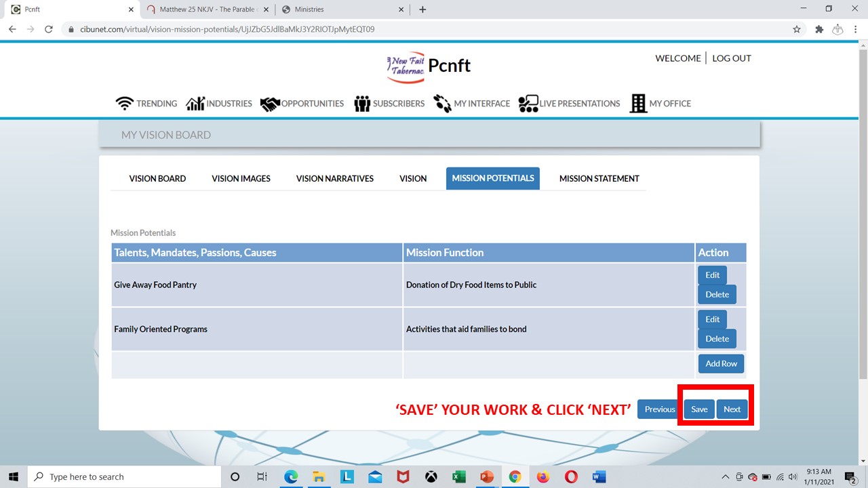The height and width of the screenshot is (488, 868).
Task: Open the Mission Statement tab
Action: 599,178
